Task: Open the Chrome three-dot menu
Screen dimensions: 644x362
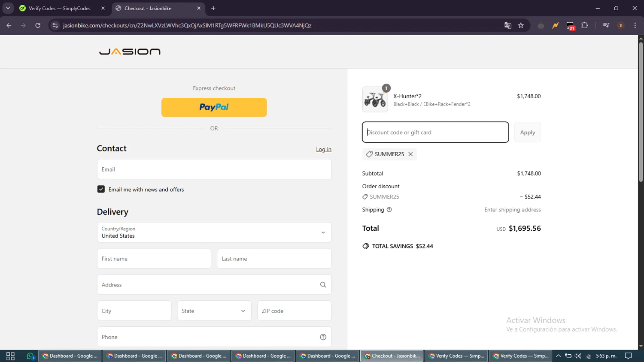Action: click(x=635, y=25)
